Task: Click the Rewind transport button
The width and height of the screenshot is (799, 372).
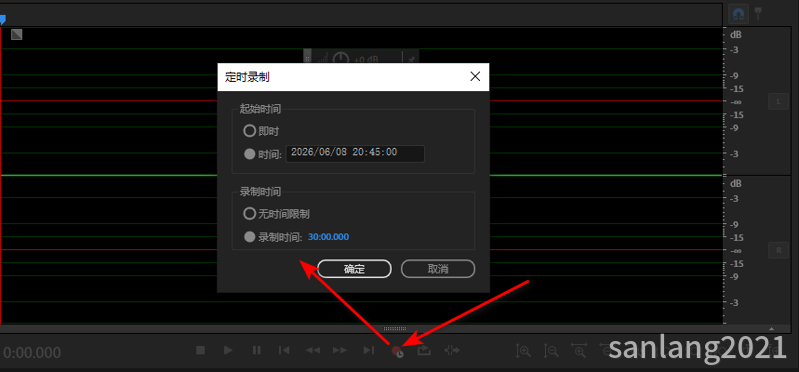Action: pos(312,350)
